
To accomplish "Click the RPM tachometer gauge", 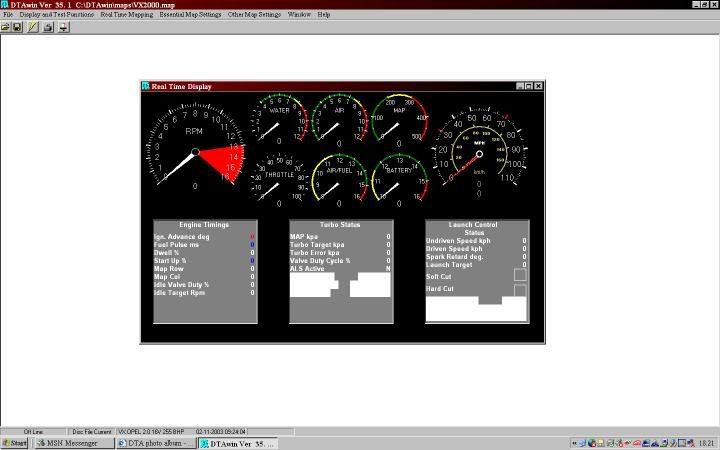I will 195,147.
